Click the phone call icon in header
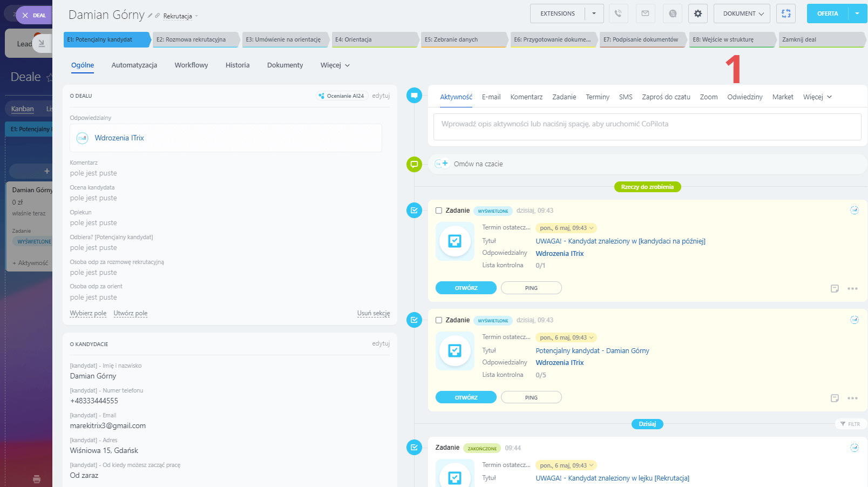Viewport: 868px width, 487px height. tap(618, 13)
